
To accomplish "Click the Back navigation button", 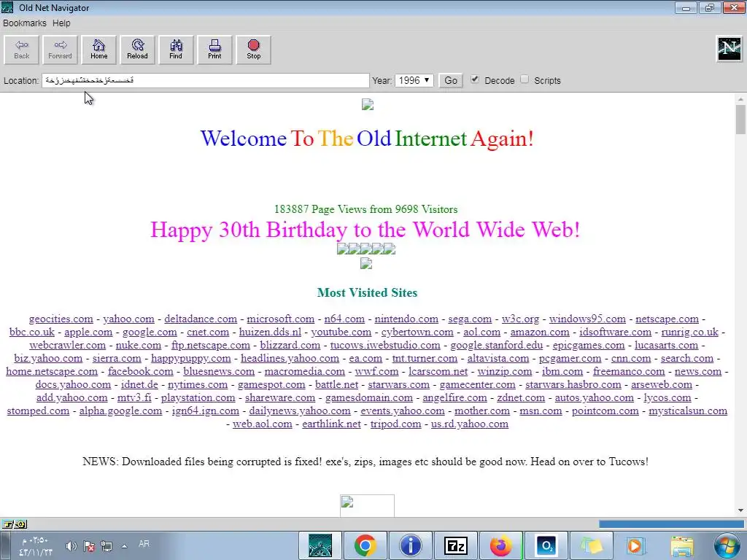I will click(x=21, y=50).
